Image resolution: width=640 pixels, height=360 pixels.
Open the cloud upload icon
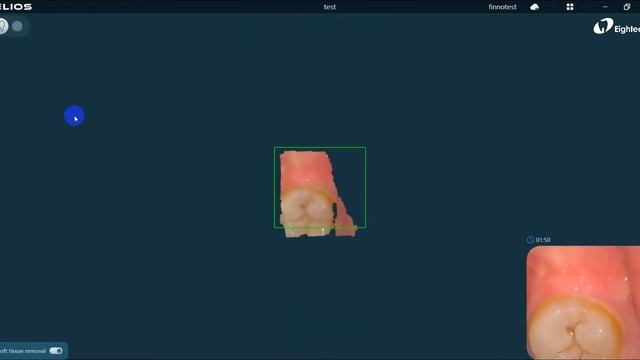coord(534,7)
